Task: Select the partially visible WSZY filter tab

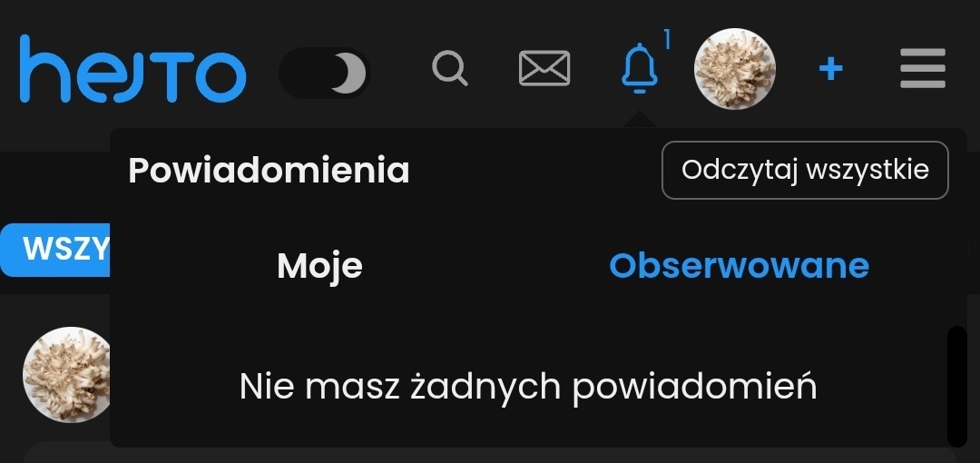Action: (x=56, y=249)
